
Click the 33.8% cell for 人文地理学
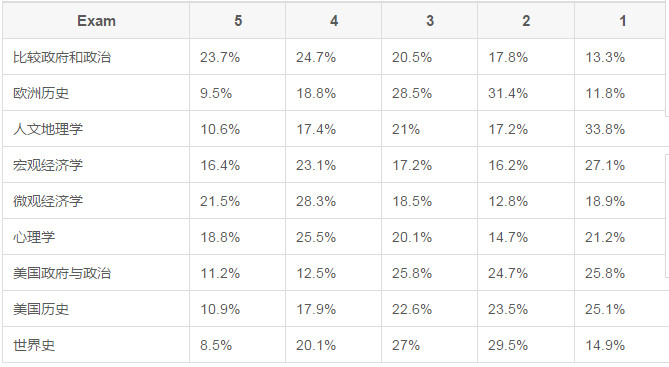click(622, 129)
